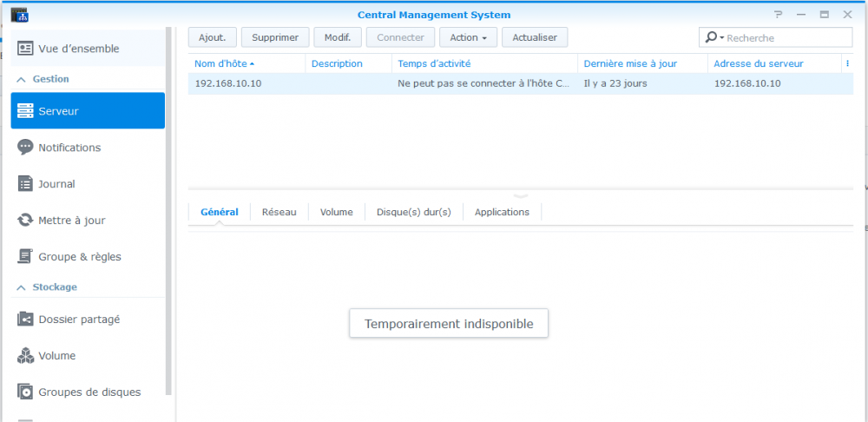The width and height of the screenshot is (868, 422).
Task: Collapse the Gestion section
Action: click(20, 79)
